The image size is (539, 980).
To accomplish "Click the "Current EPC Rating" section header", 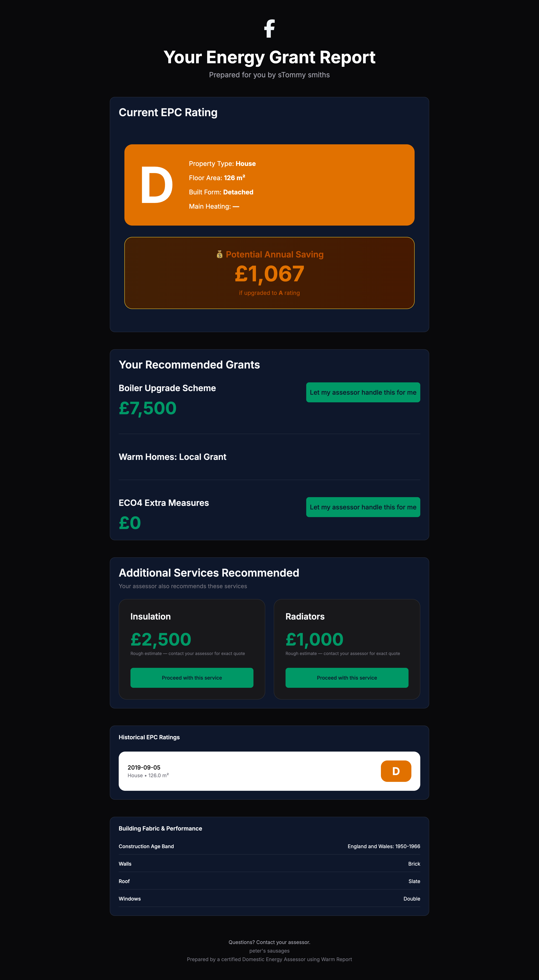I will pos(168,112).
